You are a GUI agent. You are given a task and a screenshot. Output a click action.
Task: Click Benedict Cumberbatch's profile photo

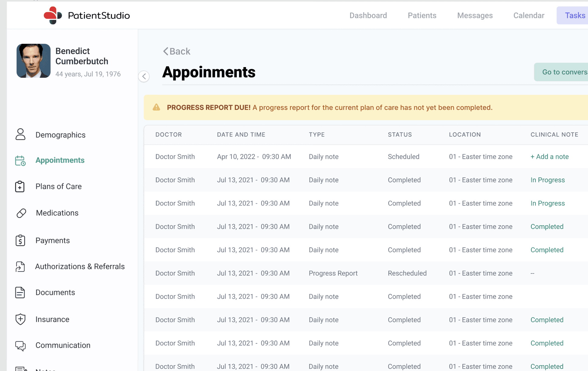[34, 61]
